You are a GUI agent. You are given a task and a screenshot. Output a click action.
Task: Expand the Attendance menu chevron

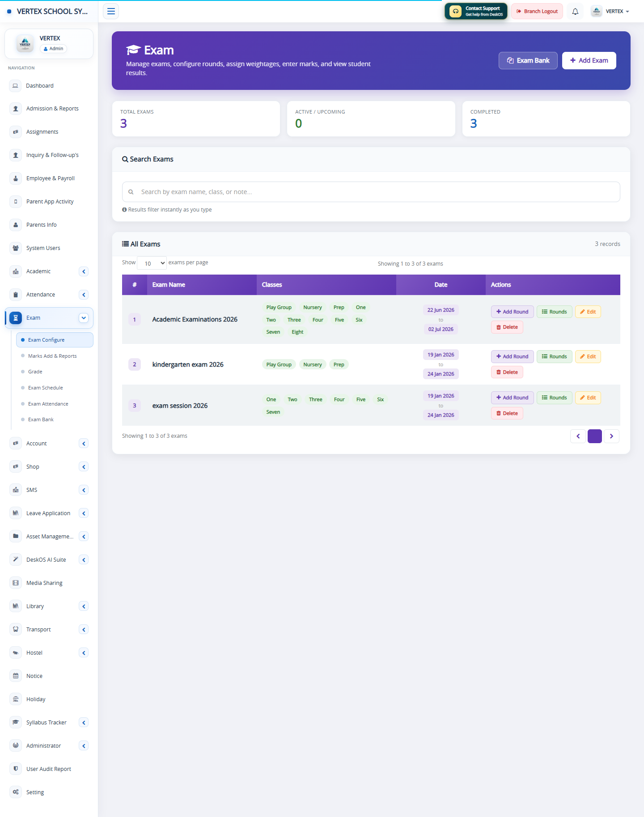84,295
